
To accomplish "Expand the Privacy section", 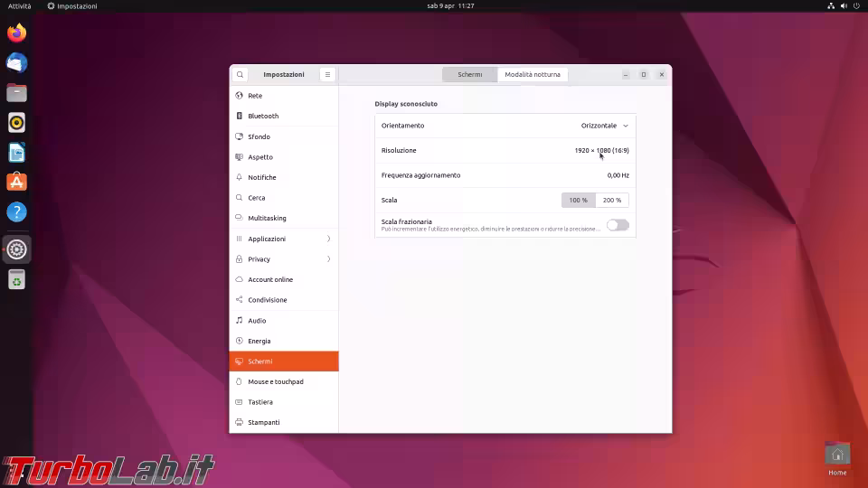I will tap(284, 259).
